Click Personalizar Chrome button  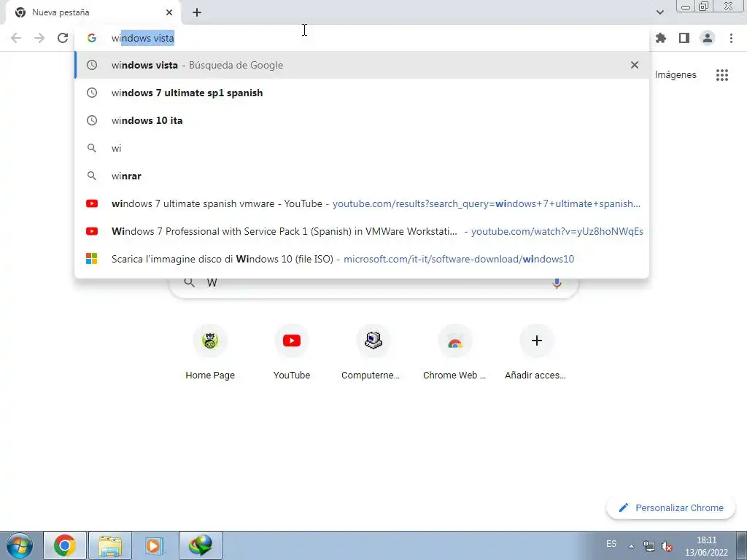point(671,507)
